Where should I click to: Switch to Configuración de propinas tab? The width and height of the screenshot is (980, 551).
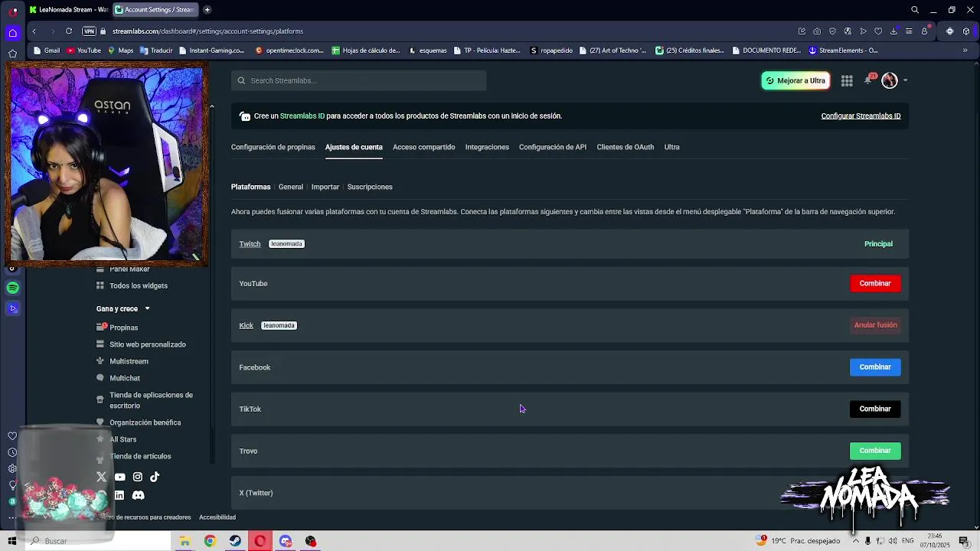[273, 147]
